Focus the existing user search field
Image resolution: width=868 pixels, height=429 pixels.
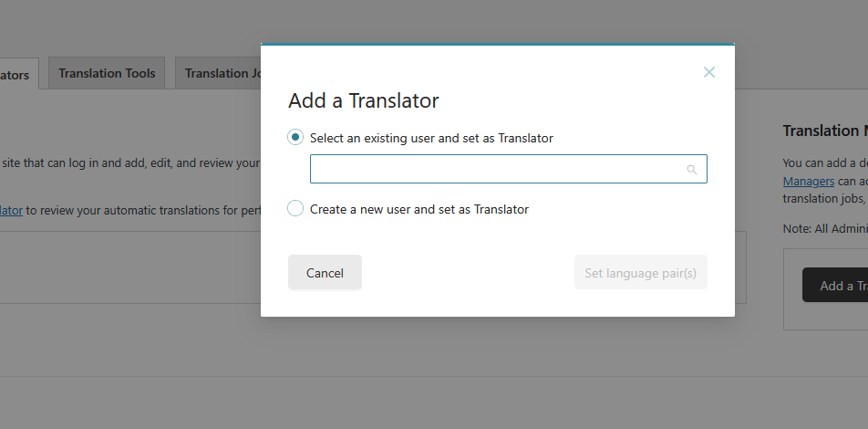point(497,169)
